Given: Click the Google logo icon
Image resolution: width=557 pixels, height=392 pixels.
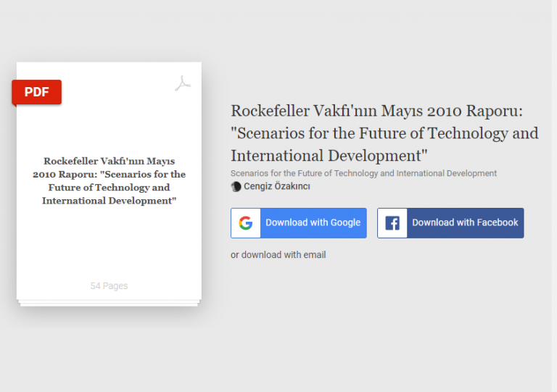Looking at the screenshot, I should pos(245,222).
